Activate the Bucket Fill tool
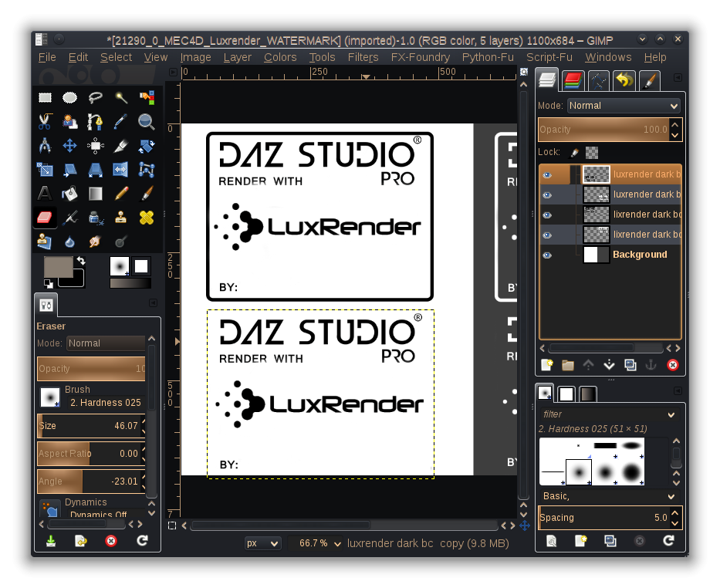The width and height of the screenshot is (720, 588). pos(69,194)
